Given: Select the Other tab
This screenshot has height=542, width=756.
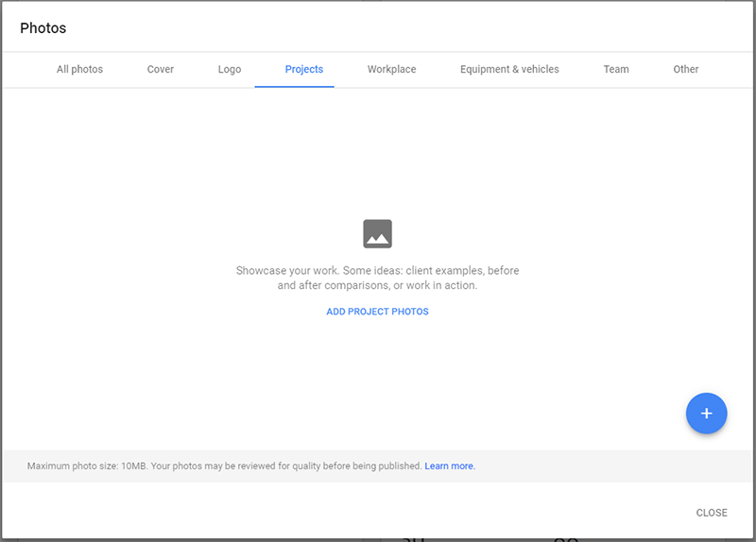Looking at the screenshot, I should pos(686,69).
